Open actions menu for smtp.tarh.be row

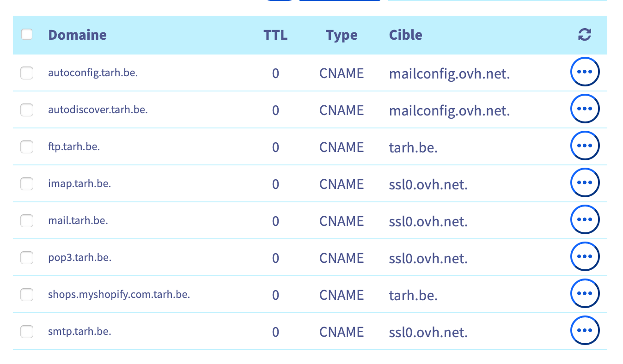tap(585, 331)
